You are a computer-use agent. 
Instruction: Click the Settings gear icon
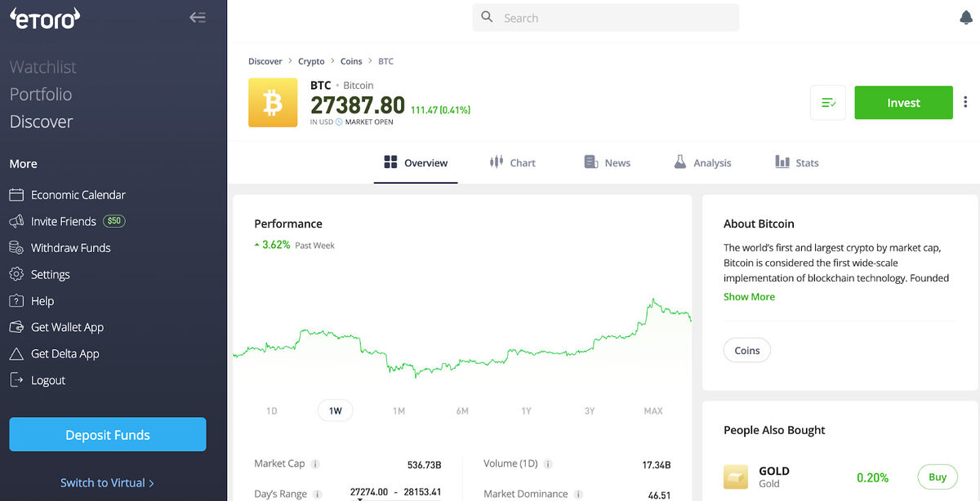coord(16,274)
